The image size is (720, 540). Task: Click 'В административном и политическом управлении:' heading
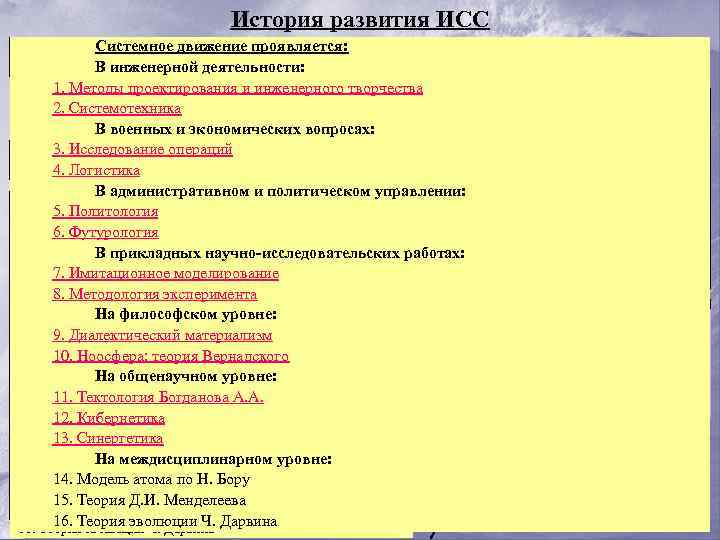(x=280, y=191)
